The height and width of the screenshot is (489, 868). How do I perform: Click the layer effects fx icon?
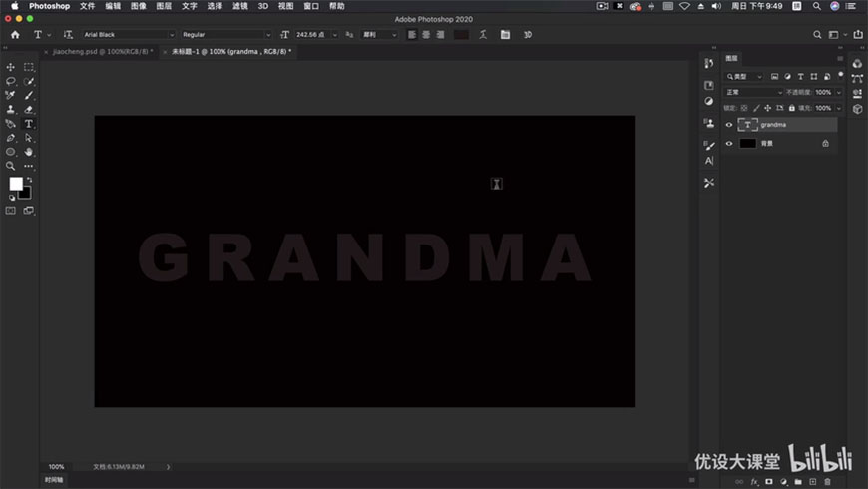click(x=754, y=482)
